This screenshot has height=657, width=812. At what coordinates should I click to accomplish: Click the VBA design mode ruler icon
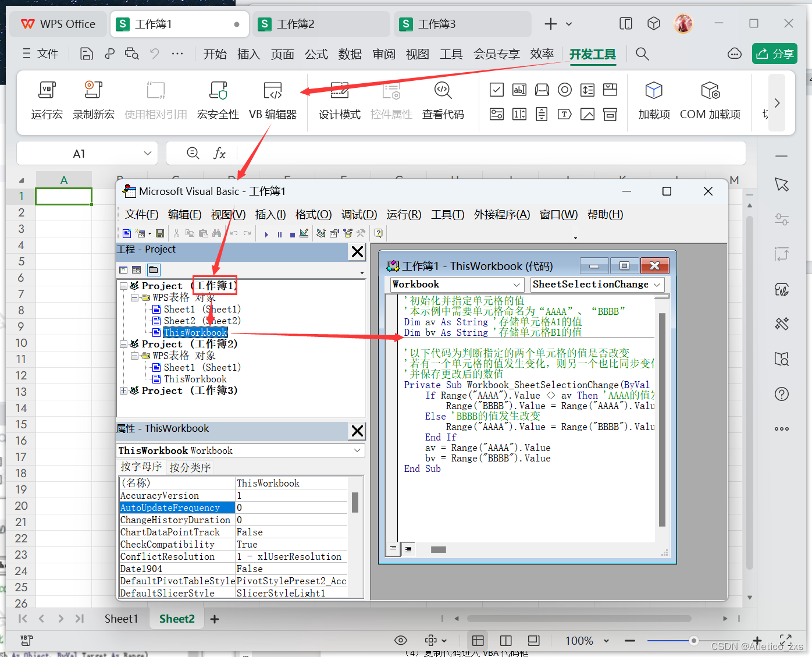click(304, 233)
